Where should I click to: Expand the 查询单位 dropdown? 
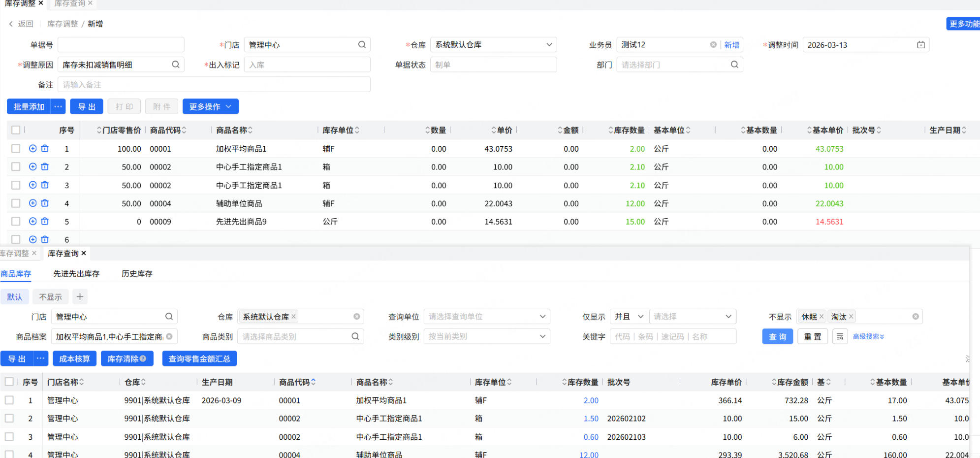(x=542, y=317)
